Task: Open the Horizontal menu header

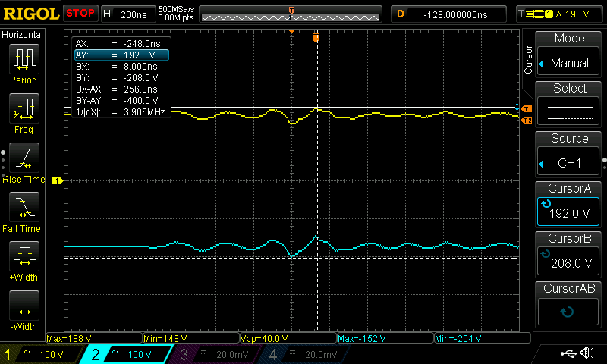Action: 23,35
